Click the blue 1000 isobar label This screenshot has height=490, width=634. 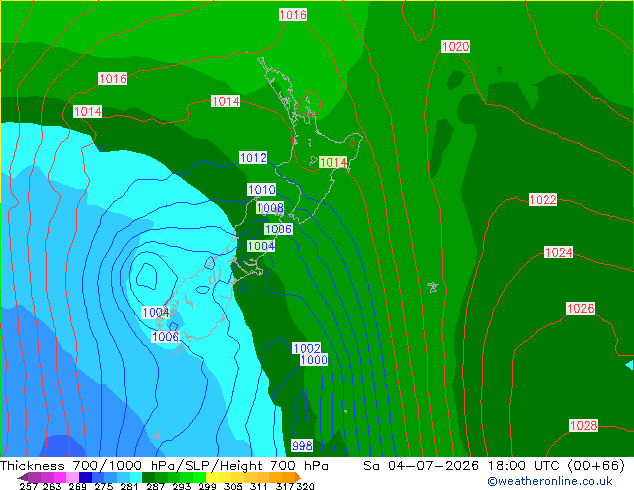[314, 360]
